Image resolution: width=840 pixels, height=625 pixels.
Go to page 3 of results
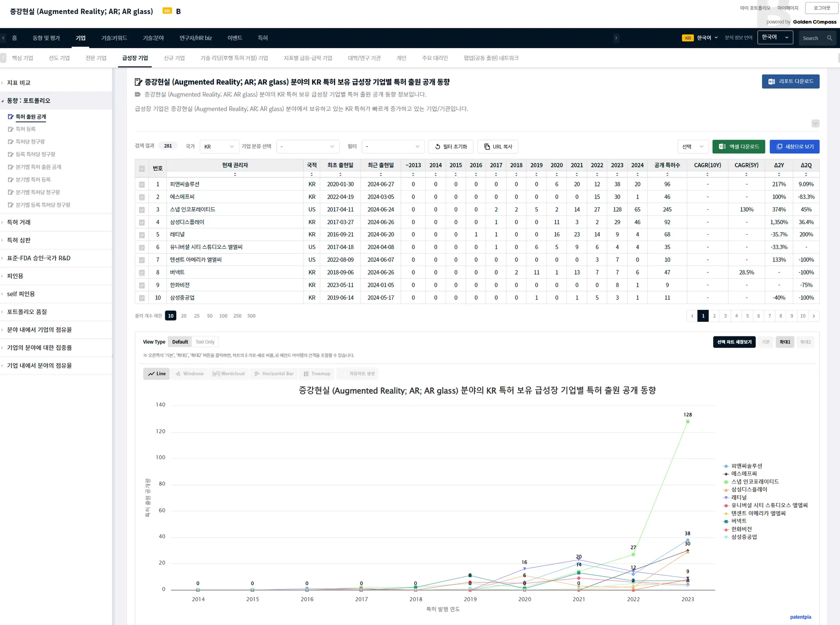(x=725, y=316)
